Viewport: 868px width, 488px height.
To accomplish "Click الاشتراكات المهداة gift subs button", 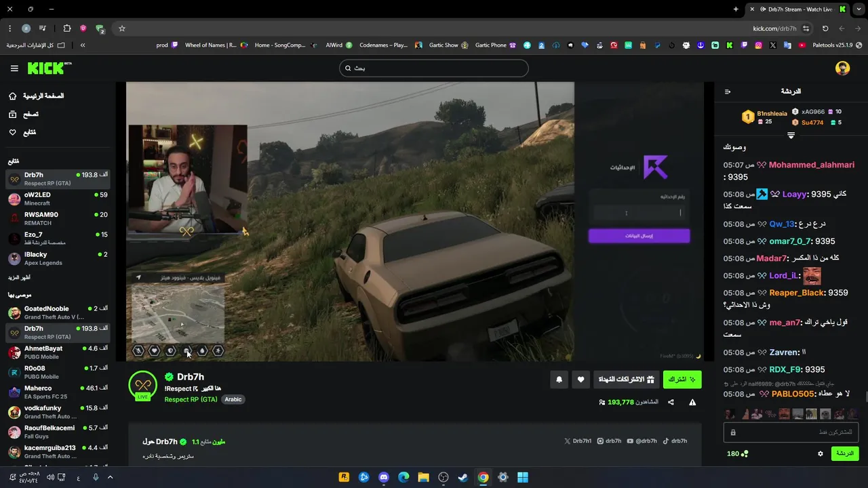I will point(626,380).
